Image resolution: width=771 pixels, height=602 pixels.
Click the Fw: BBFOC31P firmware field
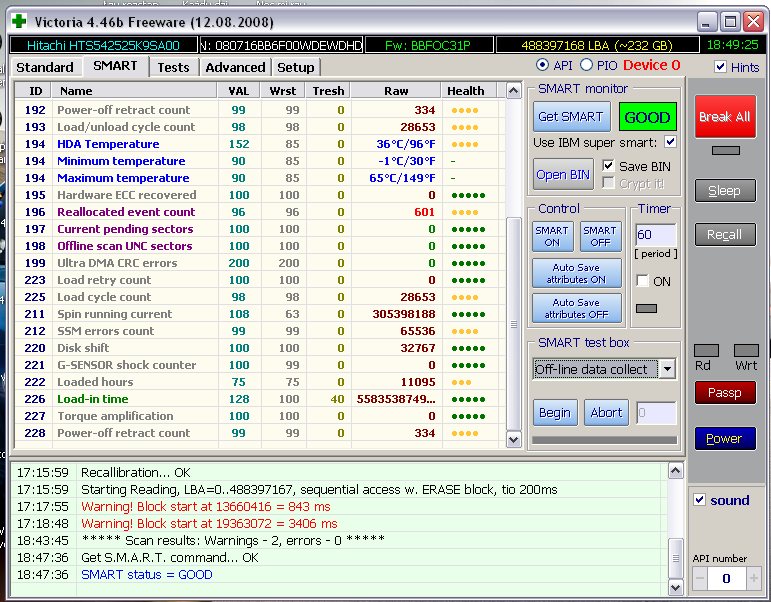point(428,45)
